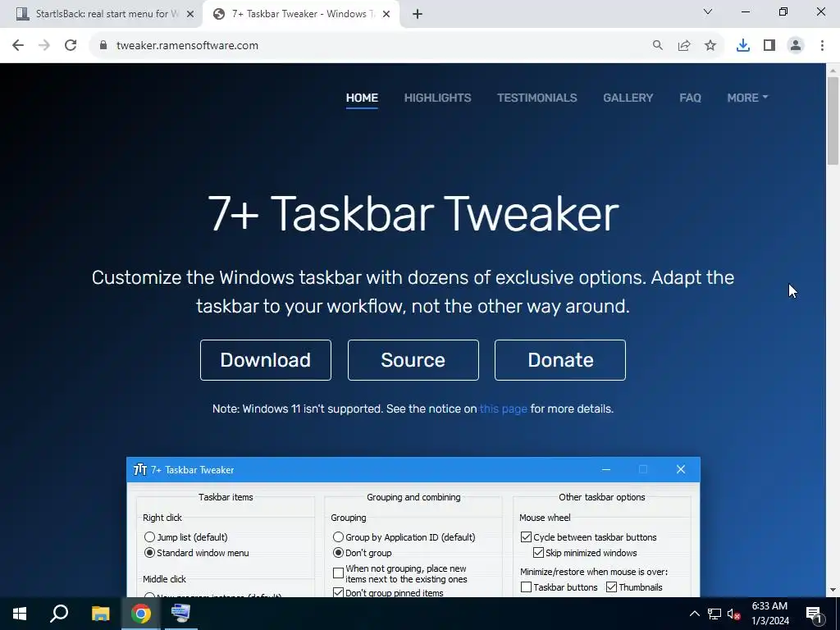The image size is (840, 630).
Task: Click the screenshot window's minimize dash
Action: tap(606, 469)
